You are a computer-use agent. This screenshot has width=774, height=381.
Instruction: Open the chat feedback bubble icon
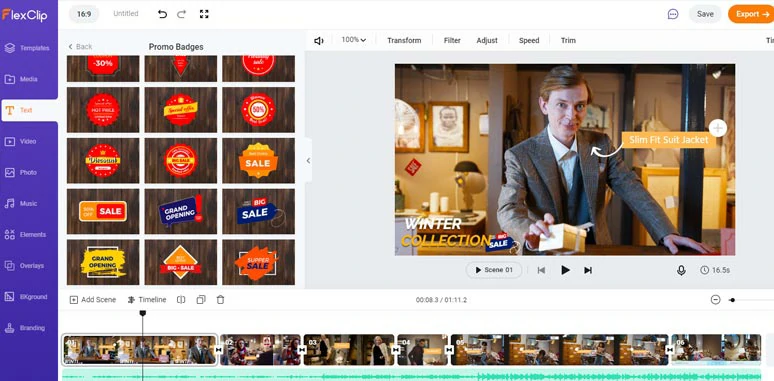click(673, 14)
